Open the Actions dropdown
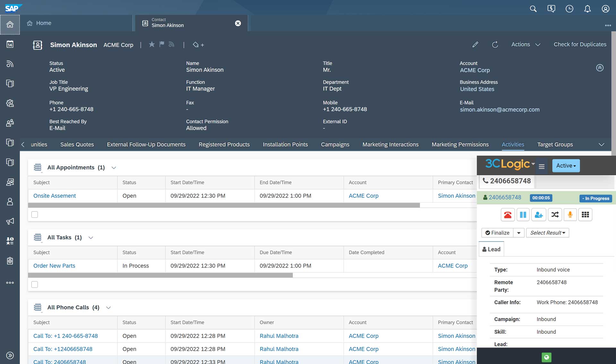This screenshot has width=616, height=364. click(526, 45)
